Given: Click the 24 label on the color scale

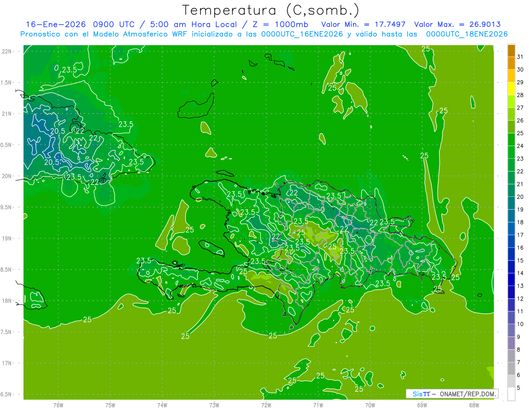Looking at the screenshot, I should pyautogui.click(x=520, y=146).
